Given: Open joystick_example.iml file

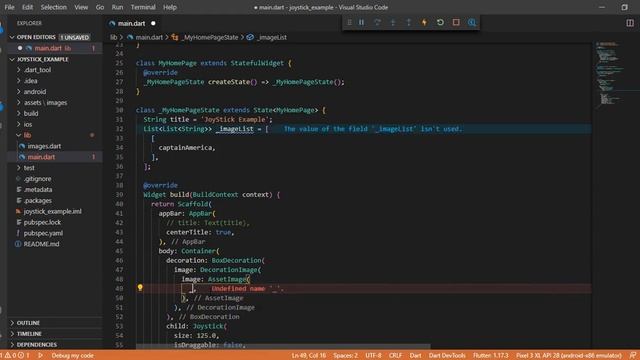Looking at the screenshot, I should pos(52,211).
